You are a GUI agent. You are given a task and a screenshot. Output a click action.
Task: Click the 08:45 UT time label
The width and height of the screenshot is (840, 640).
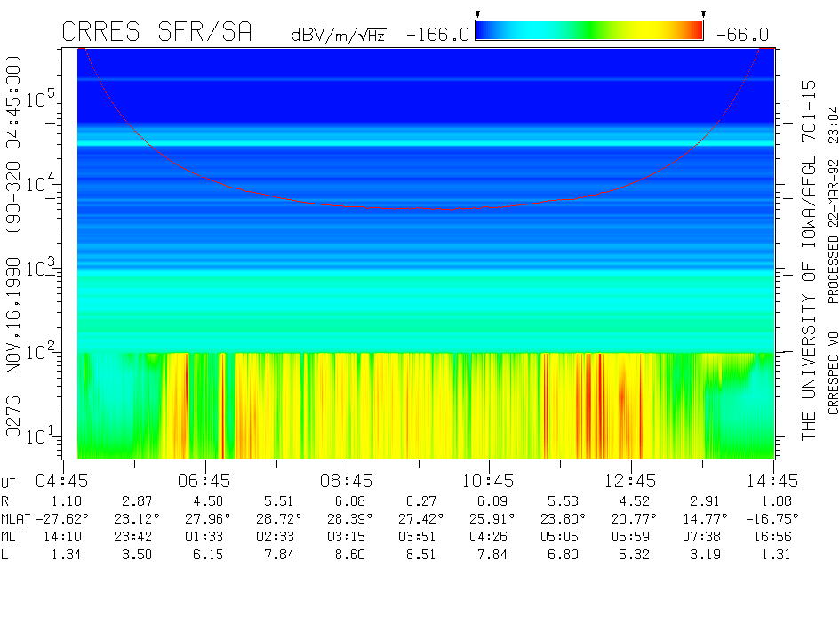tap(348, 481)
